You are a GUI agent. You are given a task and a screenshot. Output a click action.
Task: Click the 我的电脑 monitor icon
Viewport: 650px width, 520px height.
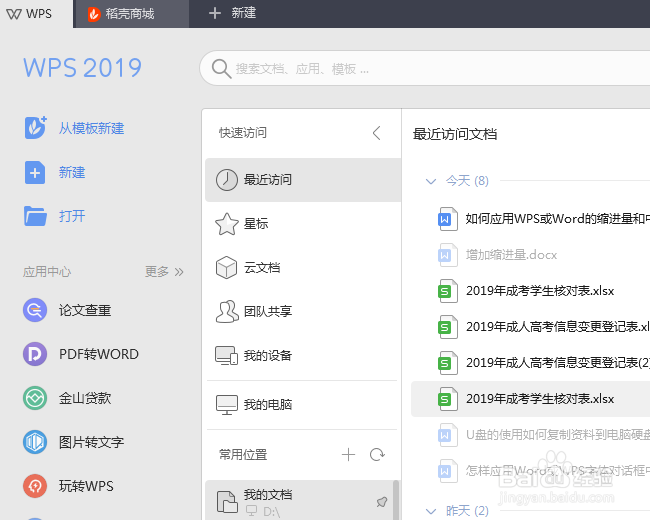coord(227,404)
